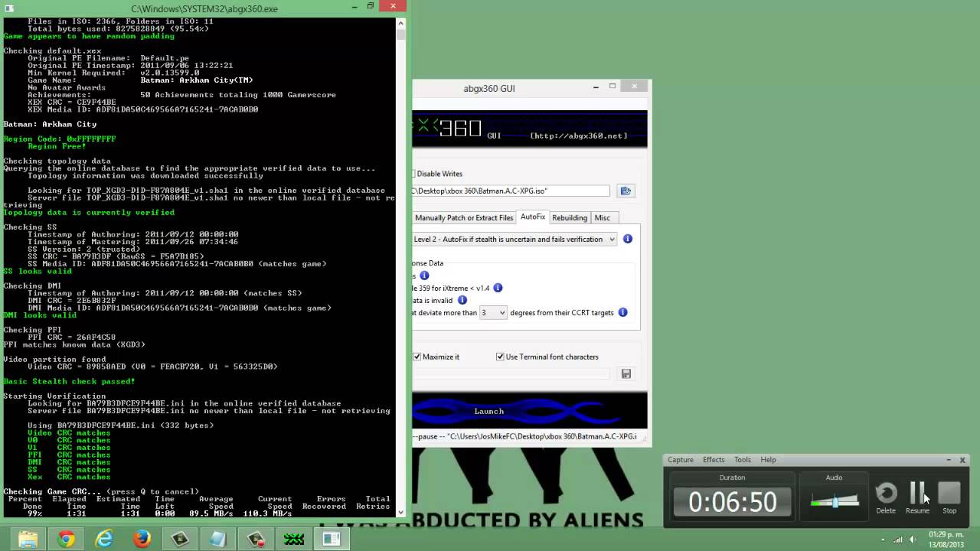
Task: Click the save icon below the checkboxes
Action: tap(626, 373)
